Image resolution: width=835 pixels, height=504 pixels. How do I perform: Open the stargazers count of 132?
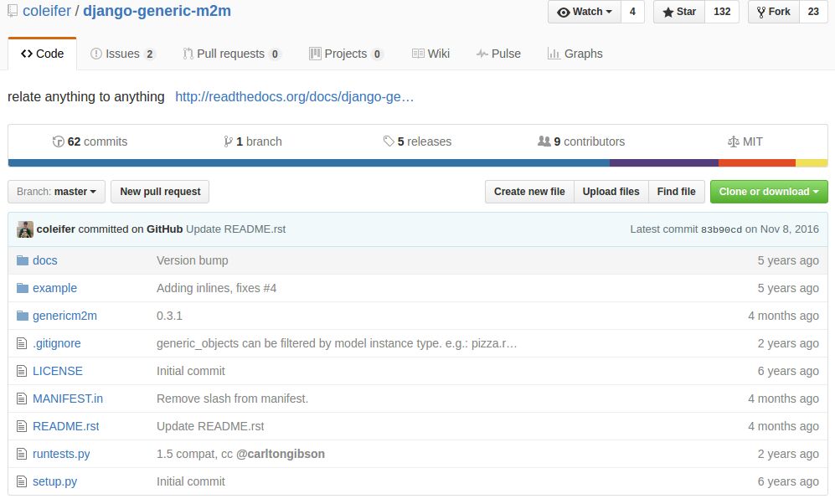pos(722,12)
